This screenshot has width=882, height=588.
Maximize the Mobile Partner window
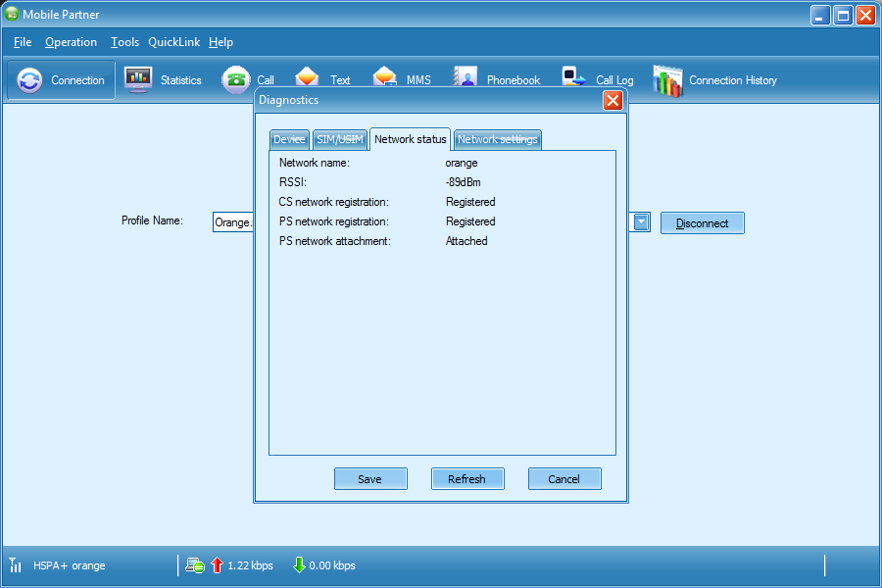843,16
